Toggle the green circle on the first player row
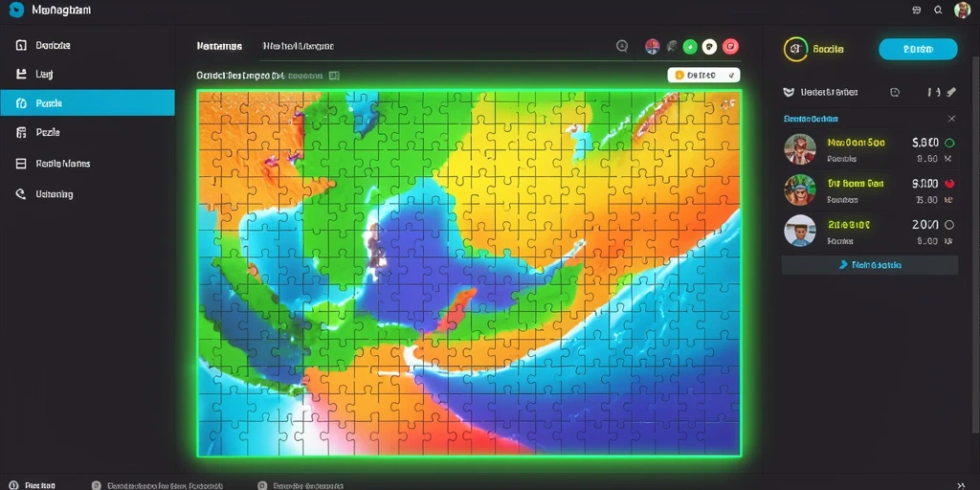 949,143
